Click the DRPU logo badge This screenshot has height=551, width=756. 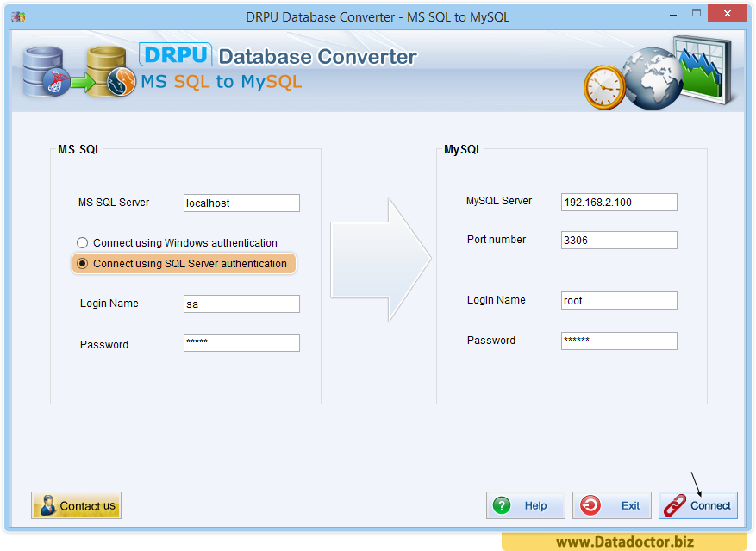(x=176, y=54)
